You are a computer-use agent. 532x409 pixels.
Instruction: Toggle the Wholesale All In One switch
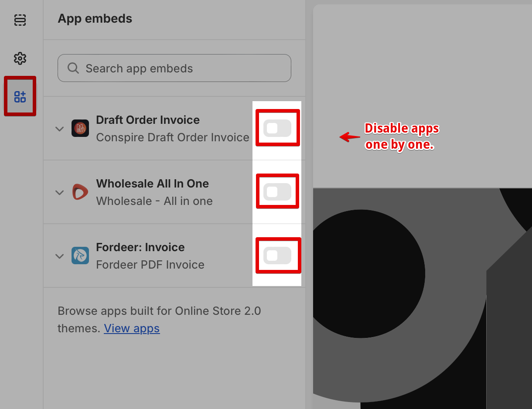click(x=277, y=192)
